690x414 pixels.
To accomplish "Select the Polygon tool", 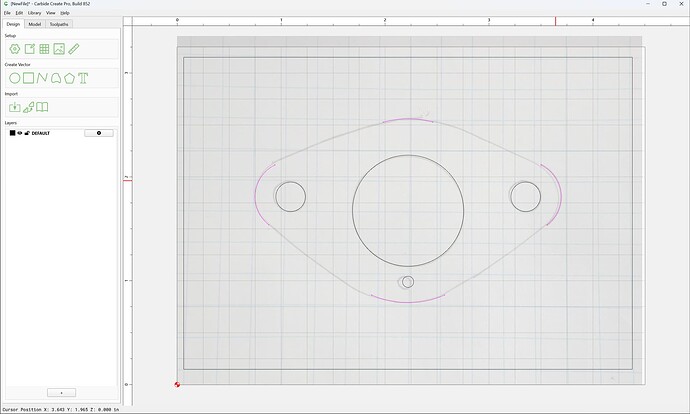I will tap(69, 78).
